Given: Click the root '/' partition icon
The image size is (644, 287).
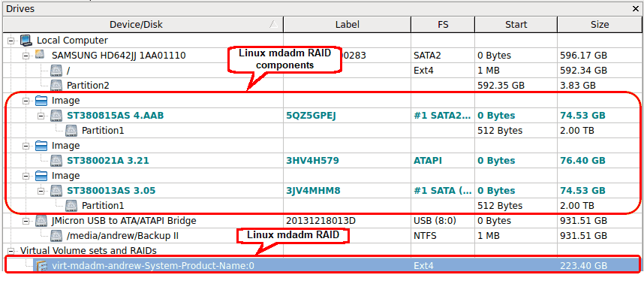Looking at the screenshot, I should pyautogui.click(x=56, y=71).
